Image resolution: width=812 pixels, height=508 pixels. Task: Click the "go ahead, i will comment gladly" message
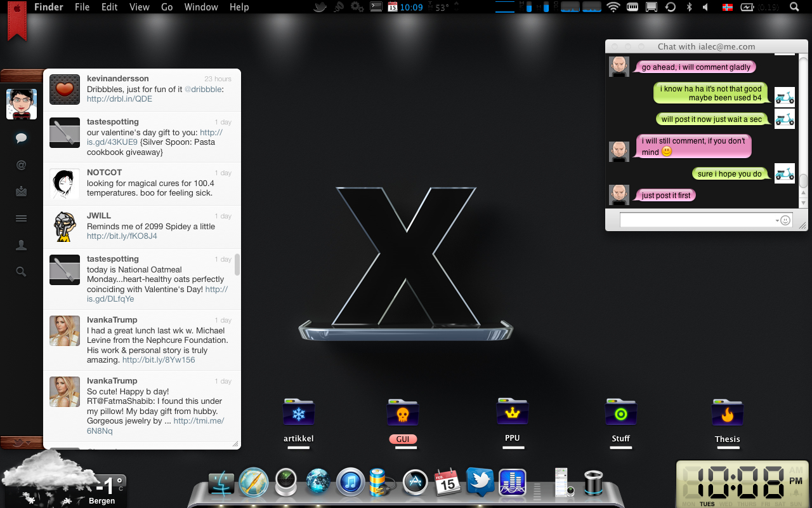click(696, 67)
